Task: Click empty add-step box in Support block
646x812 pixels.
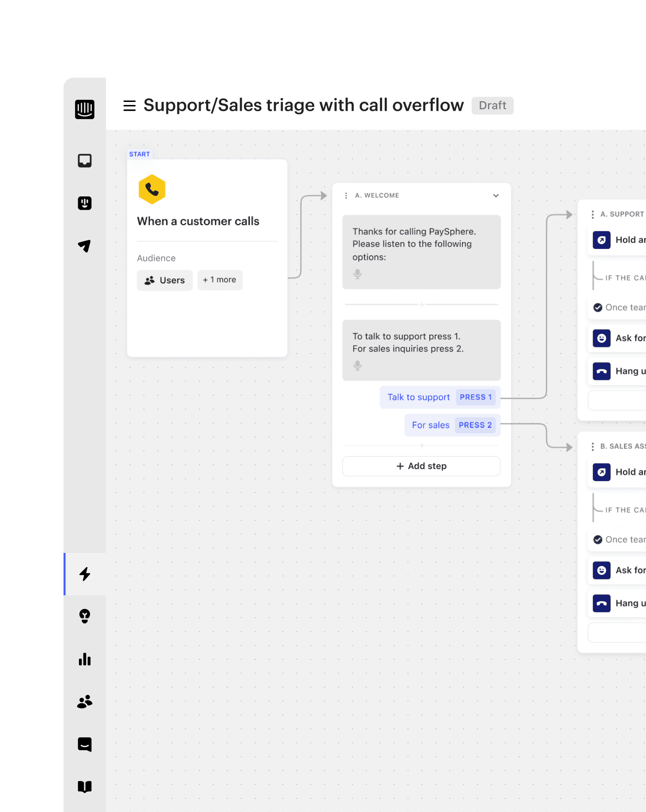Action: [x=617, y=401]
